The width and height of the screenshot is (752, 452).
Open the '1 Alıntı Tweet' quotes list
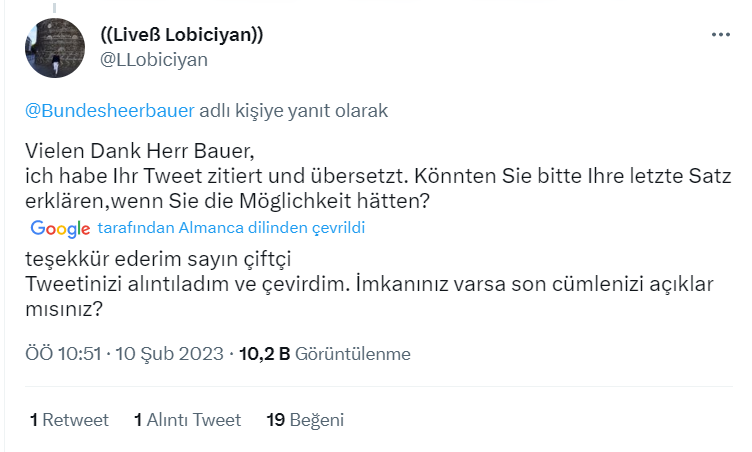click(x=187, y=420)
